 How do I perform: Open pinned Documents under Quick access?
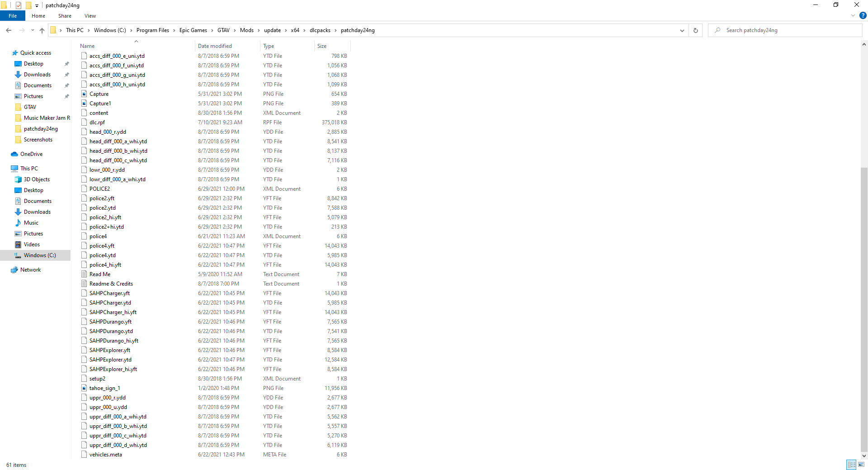[x=38, y=85]
